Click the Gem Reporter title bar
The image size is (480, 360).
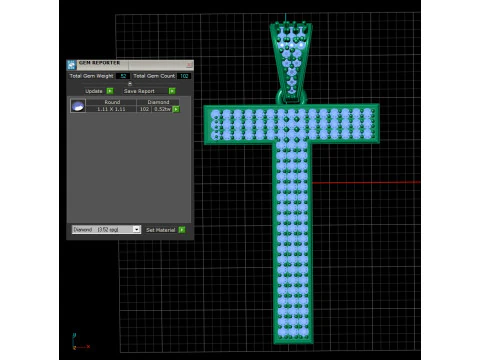(130, 65)
